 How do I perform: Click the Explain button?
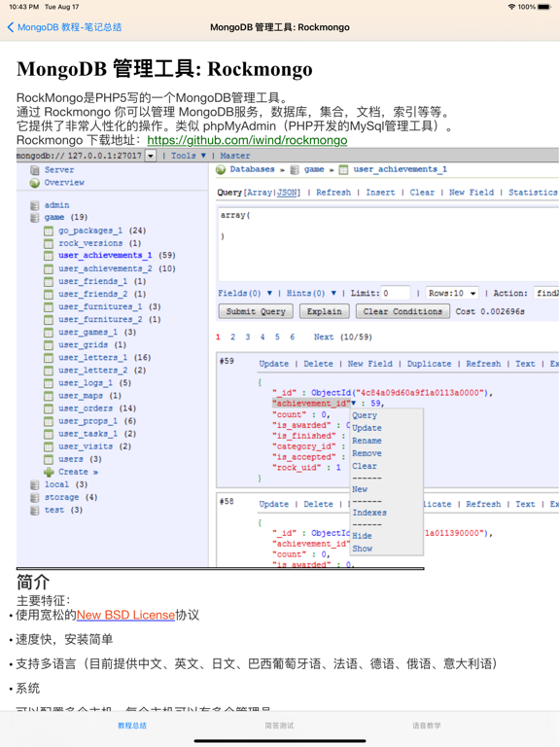(324, 311)
